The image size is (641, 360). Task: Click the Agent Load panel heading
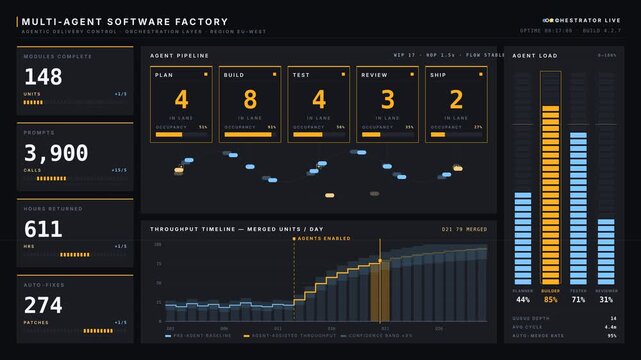pyautogui.click(x=535, y=56)
